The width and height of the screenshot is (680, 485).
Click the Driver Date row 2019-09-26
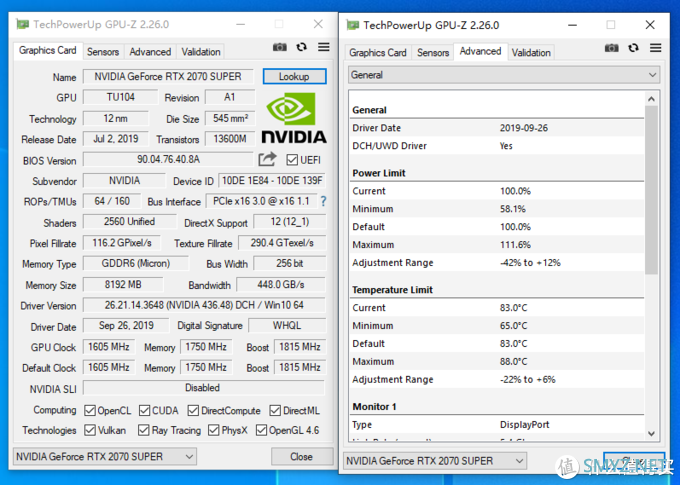(x=497, y=128)
